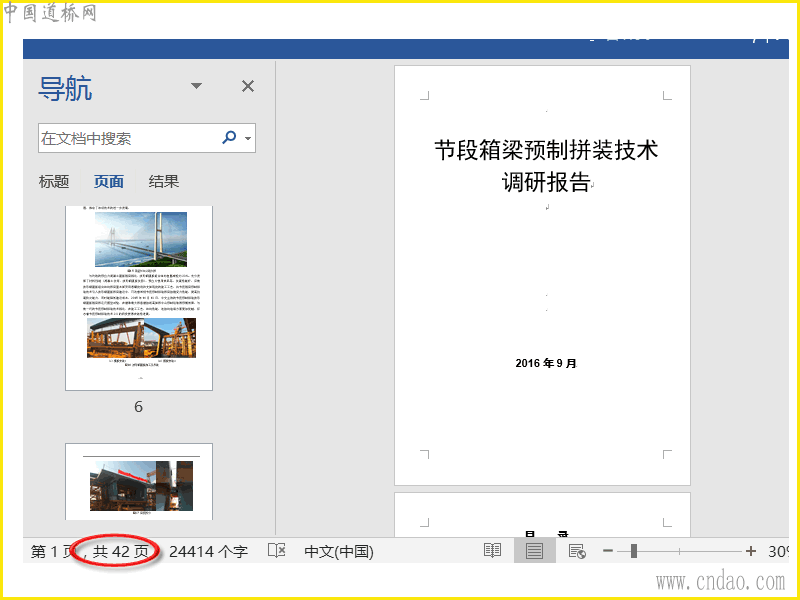Select the page 7 thumbnail below page 6
The height and width of the screenshot is (600, 800).
pyautogui.click(x=139, y=482)
